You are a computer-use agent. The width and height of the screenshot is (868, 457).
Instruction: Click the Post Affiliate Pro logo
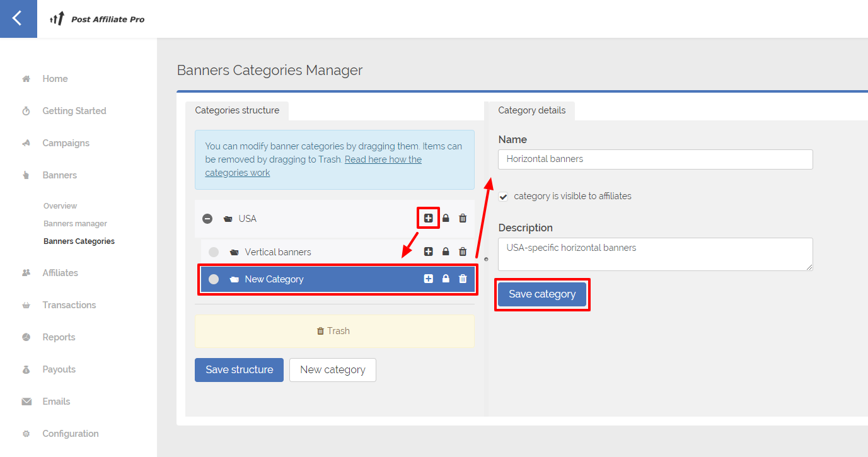click(97, 19)
